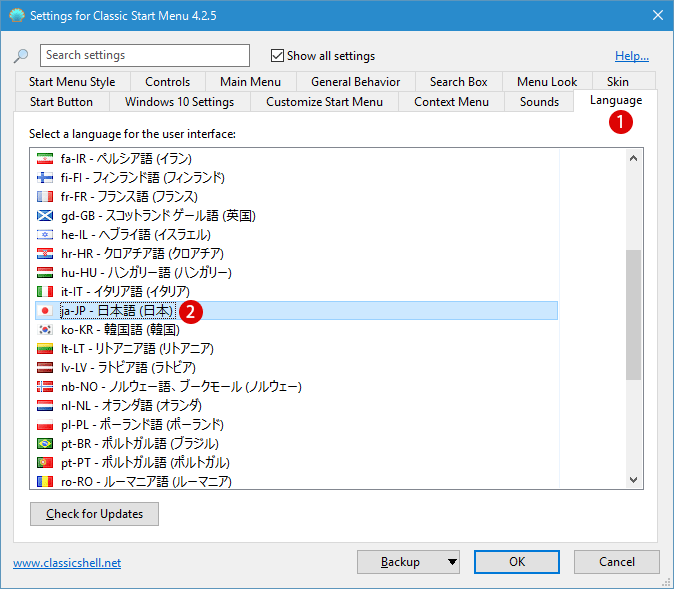The height and width of the screenshot is (589, 674).
Task: Click the Norway flag icon for nb-NO
Action: (45, 387)
